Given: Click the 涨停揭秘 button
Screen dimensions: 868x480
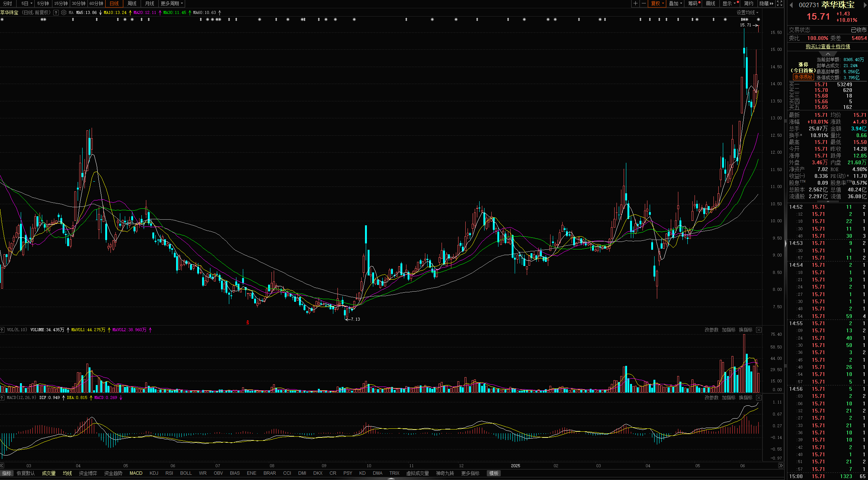Looking at the screenshot, I should [803, 77].
